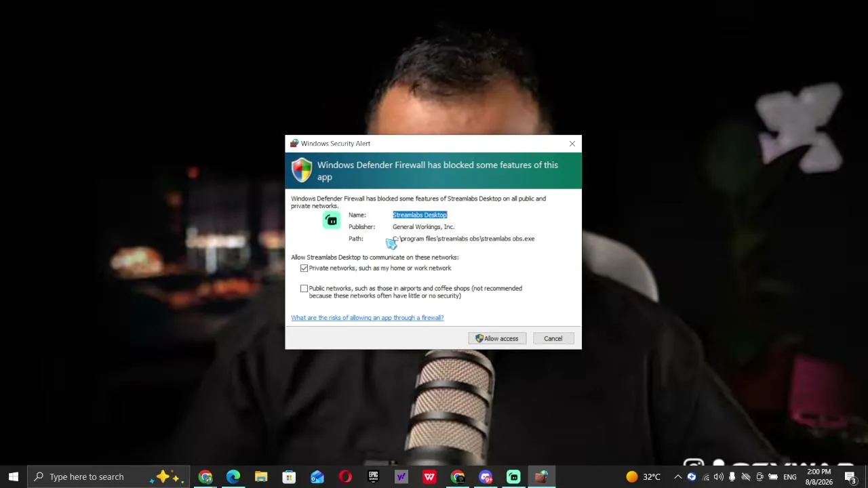Click the blue plus tray icon

click(692, 477)
